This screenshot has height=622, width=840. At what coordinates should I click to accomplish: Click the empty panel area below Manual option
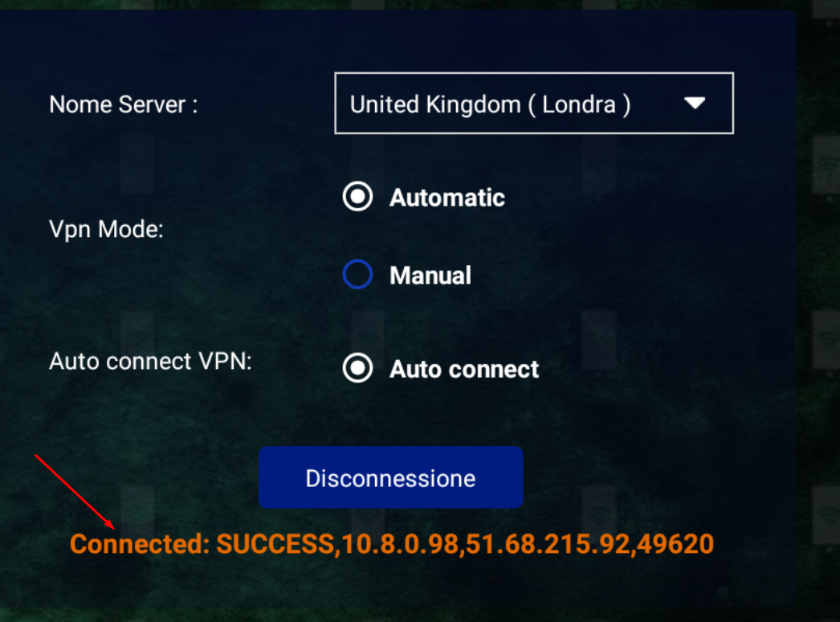pyautogui.click(x=482, y=320)
